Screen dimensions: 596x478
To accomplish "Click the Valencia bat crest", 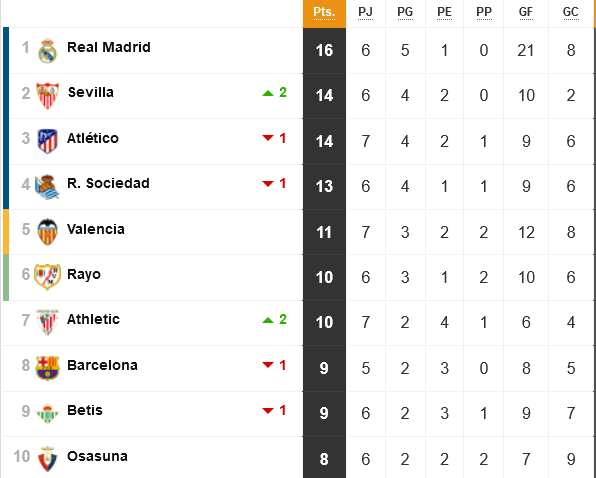I will [x=48, y=232].
